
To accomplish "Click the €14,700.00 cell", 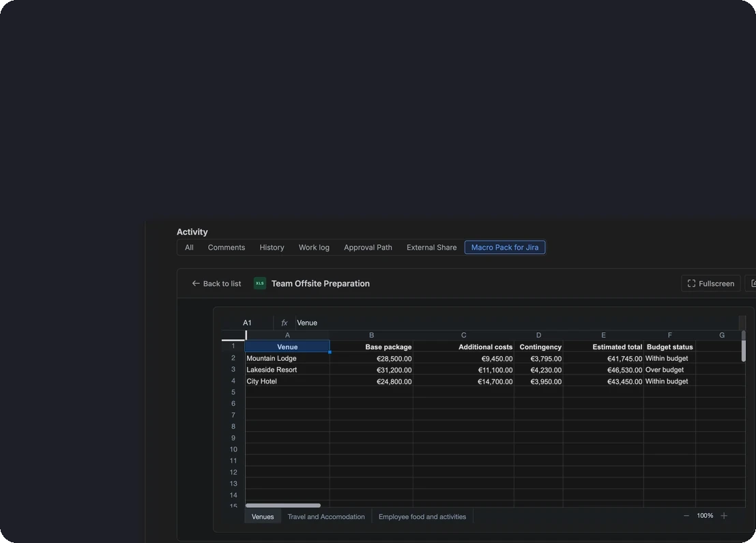I will (x=463, y=381).
